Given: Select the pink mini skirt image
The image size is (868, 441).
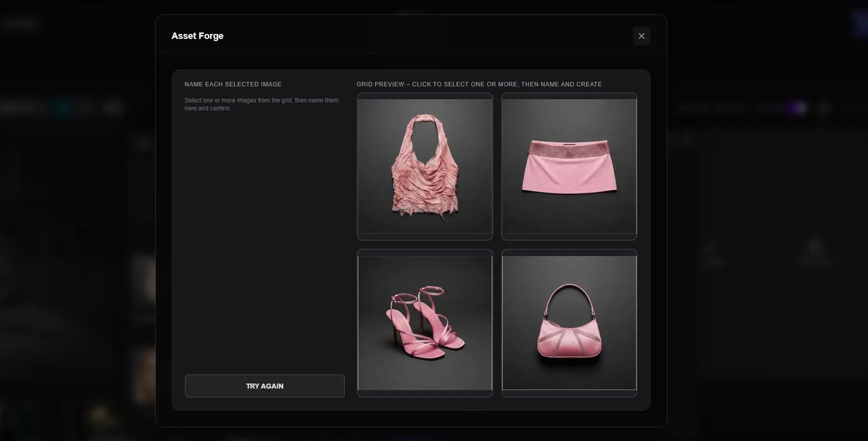Looking at the screenshot, I should pos(569,166).
